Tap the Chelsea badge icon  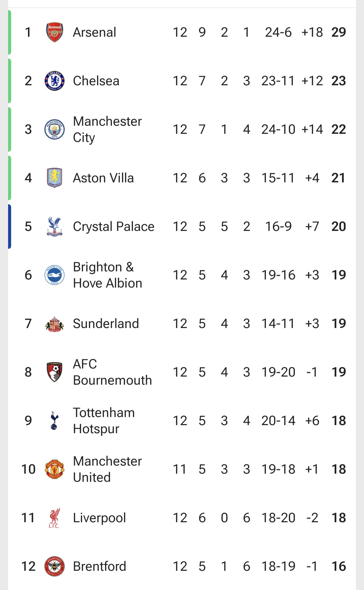tap(54, 81)
